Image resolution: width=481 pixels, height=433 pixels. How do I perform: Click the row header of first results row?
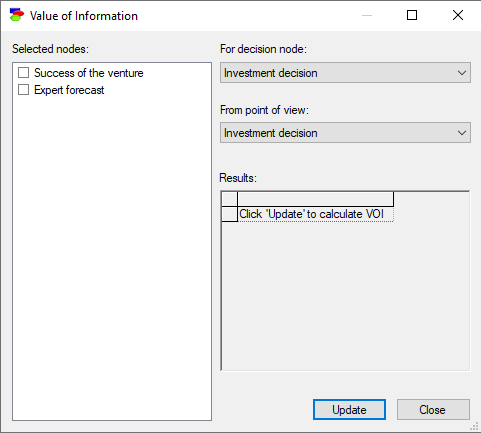click(229, 214)
